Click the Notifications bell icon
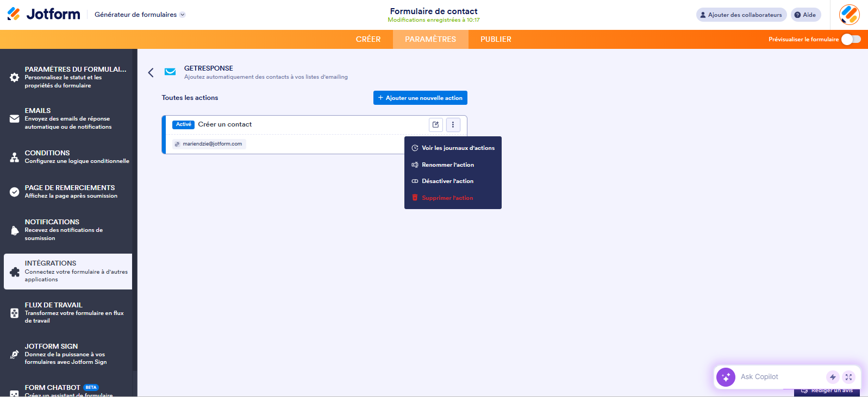 tap(15, 230)
